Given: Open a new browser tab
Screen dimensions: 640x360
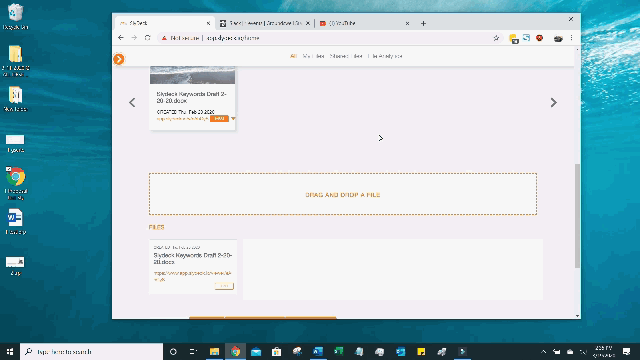Looking at the screenshot, I should click(x=423, y=24).
